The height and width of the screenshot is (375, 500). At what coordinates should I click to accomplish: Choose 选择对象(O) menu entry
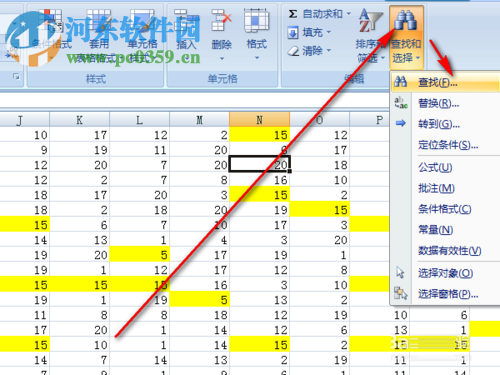[x=446, y=273]
